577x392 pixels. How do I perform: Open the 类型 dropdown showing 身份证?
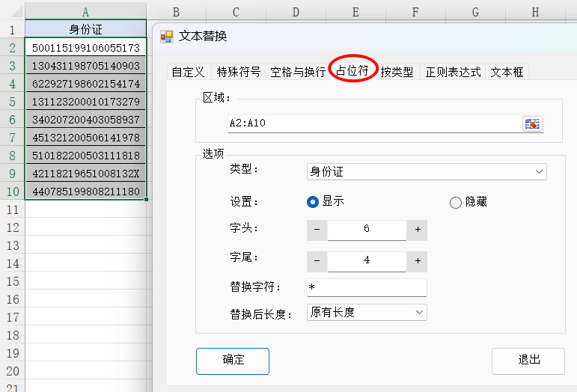tap(427, 172)
